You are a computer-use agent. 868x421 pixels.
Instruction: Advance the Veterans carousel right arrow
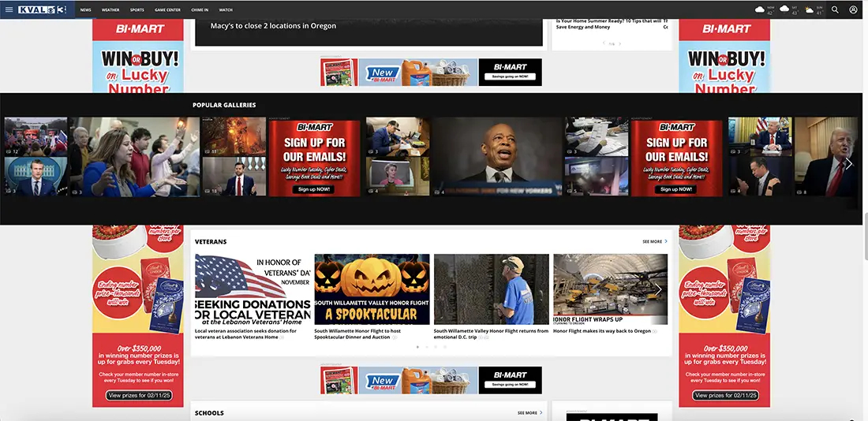point(658,289)
